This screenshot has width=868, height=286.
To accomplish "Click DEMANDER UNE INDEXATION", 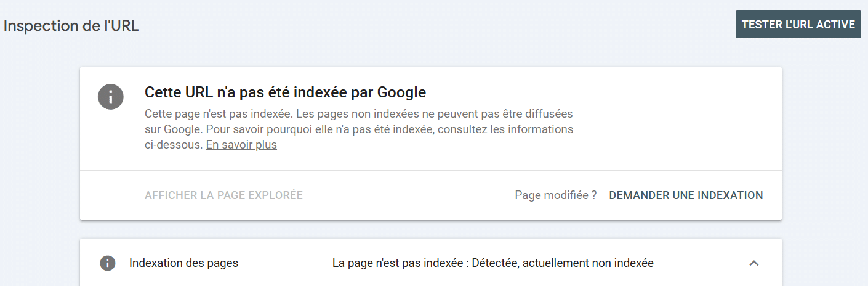I will pos(686,195).
